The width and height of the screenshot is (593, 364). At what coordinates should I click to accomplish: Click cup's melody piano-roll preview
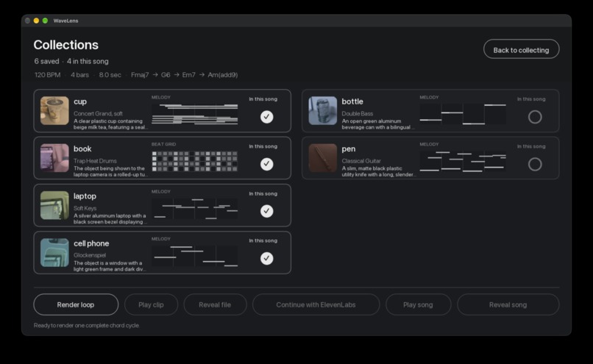click(x=195, y=114)
